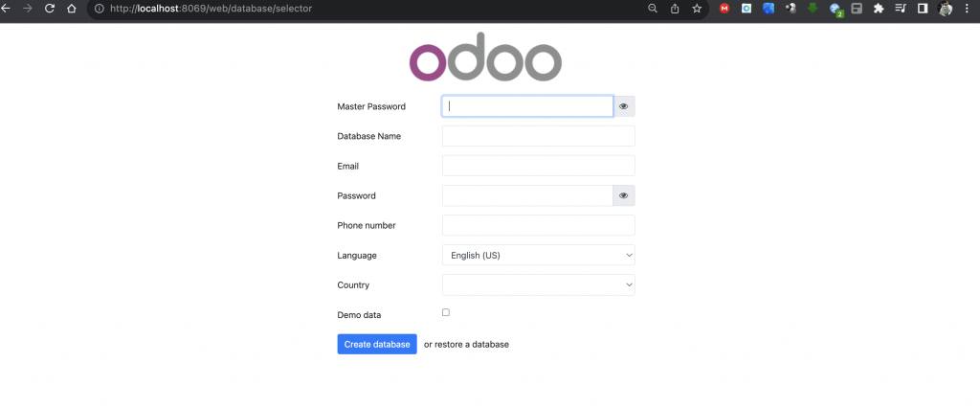Open the browser profile avatar menu
Viewport: 980px width, 408px height.
pos(946,9)
